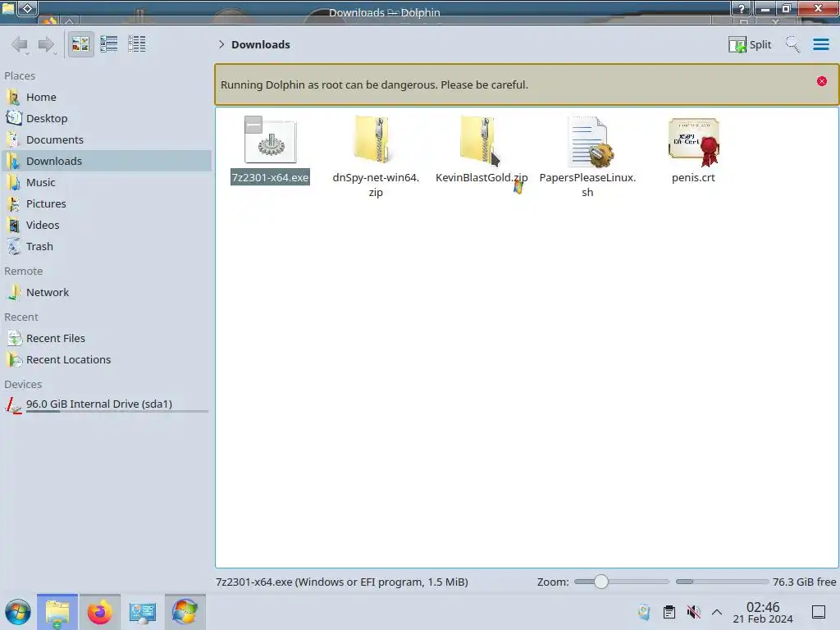Click the status bar file info text
Viewport: 840px width, 630px height.
tap(342, 582)
